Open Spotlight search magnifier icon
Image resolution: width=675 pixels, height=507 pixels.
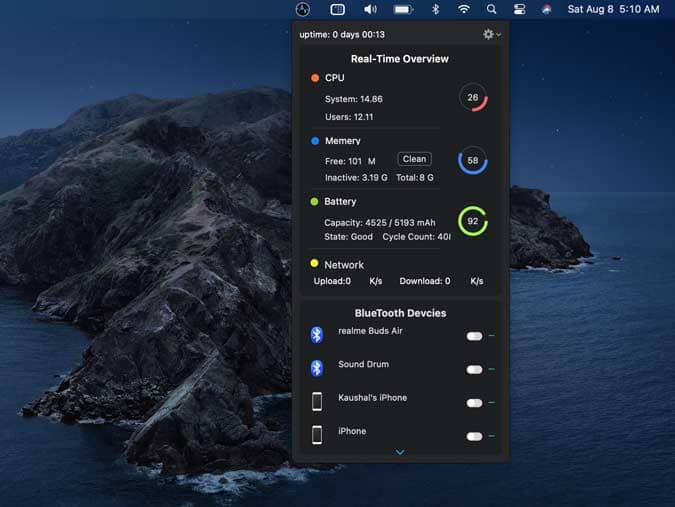pos(491,9)
